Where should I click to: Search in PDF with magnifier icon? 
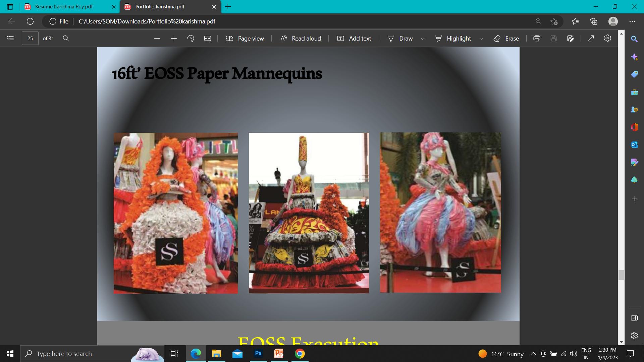[66, 39]
